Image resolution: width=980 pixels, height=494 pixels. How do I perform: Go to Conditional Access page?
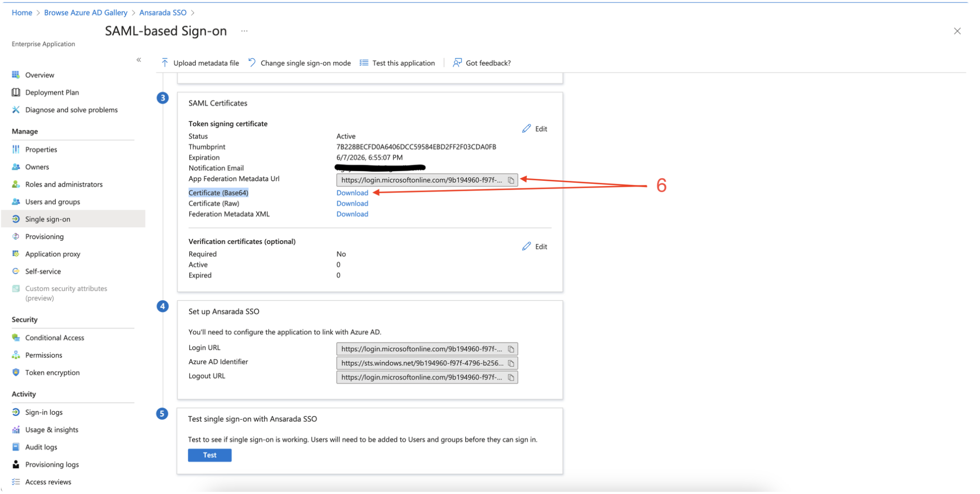pos(54,338)
